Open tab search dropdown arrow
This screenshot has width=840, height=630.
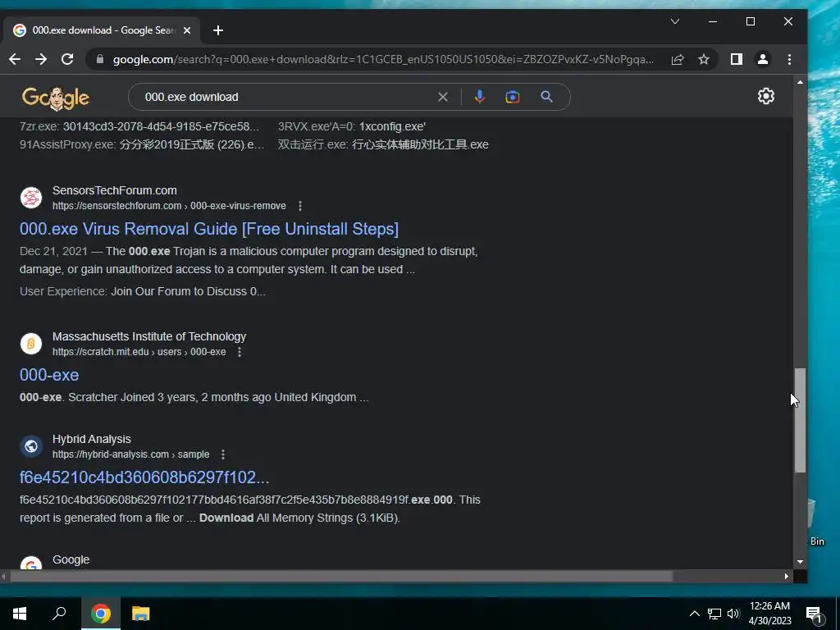[675, 21]
